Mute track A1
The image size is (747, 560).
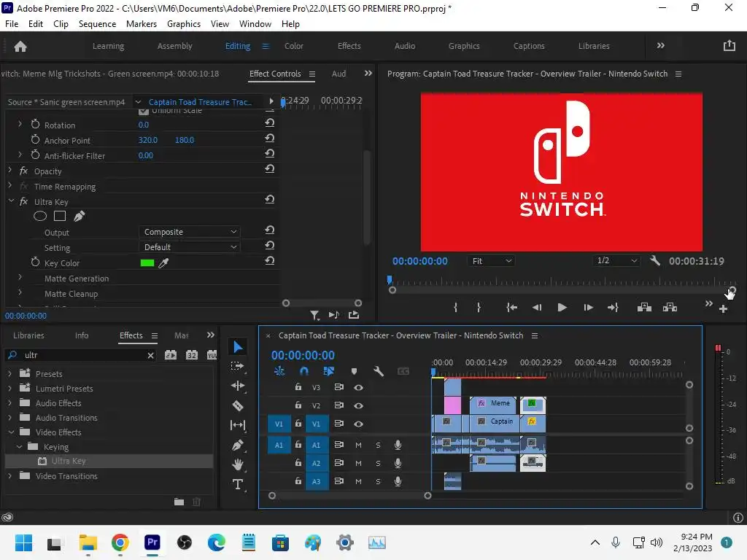(358, 445)
